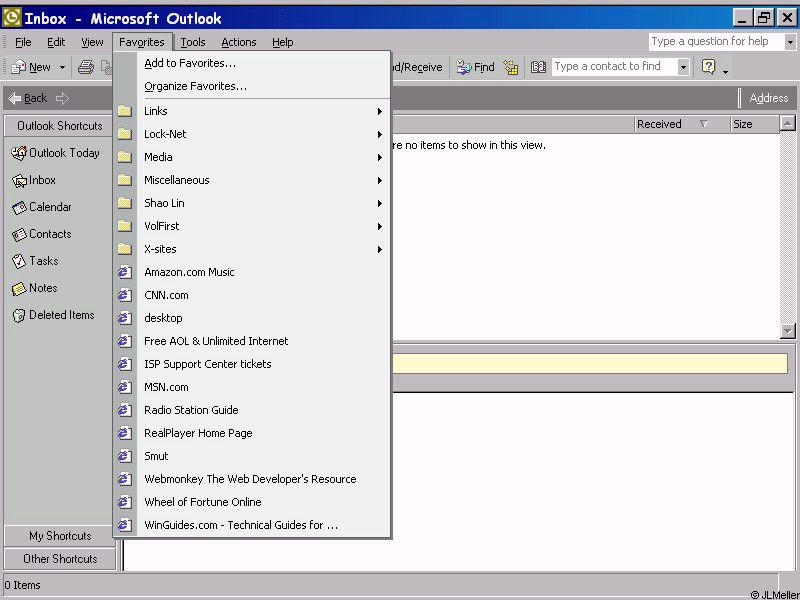The image size is (800, 600).
Task: Open CNN.com favorite link
Action: tap(166, 295)
